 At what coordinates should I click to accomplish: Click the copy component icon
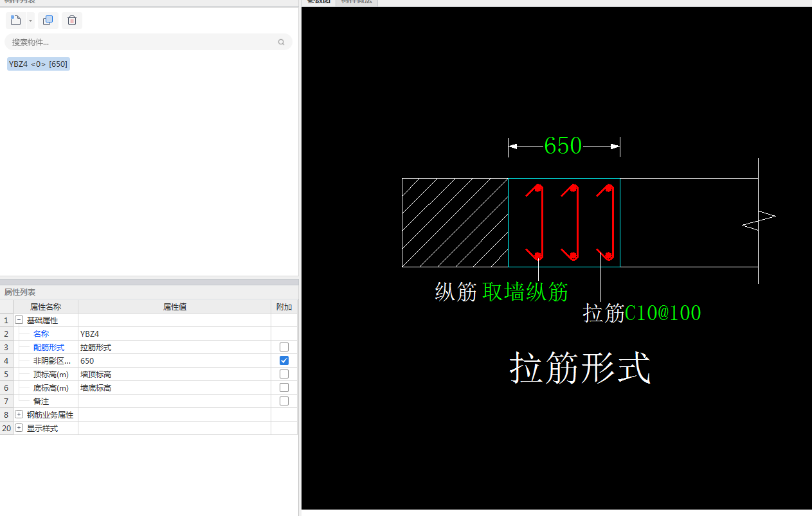click(48, 21)
